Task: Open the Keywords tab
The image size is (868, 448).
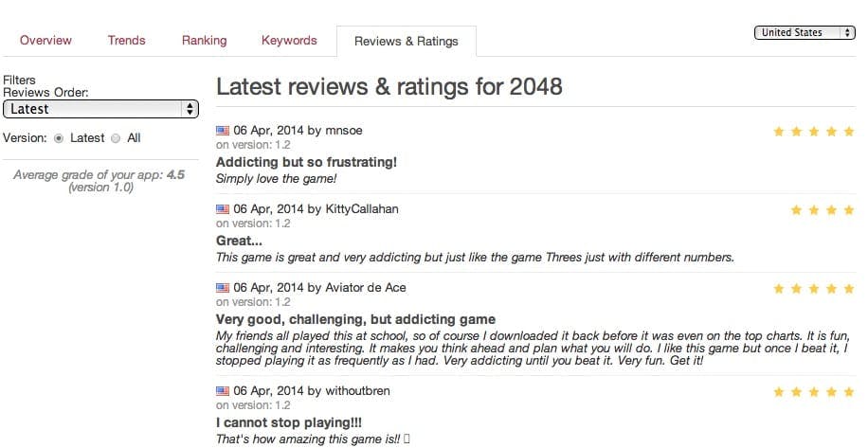Action: tap(289, 41)
